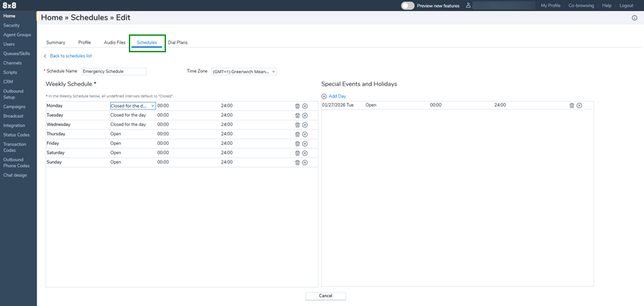
Task: Expand the Time Zone dropdown
Action: coord(244,72)
